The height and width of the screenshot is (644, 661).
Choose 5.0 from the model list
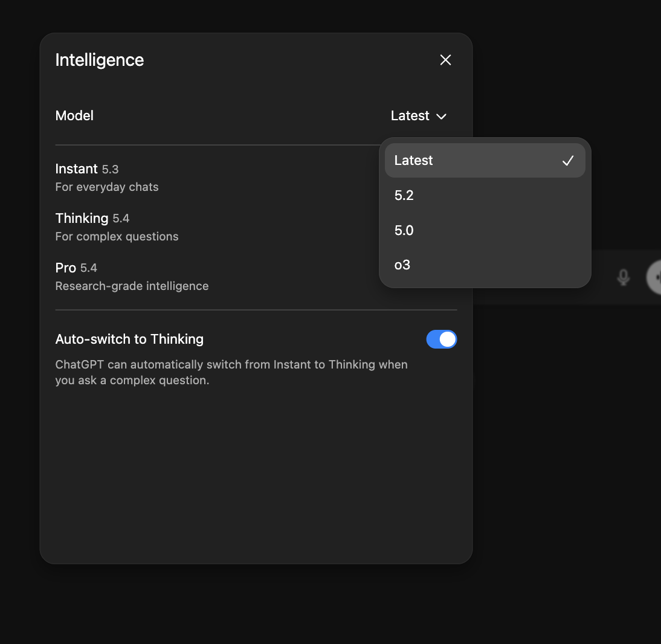click(x=404, y=230)
